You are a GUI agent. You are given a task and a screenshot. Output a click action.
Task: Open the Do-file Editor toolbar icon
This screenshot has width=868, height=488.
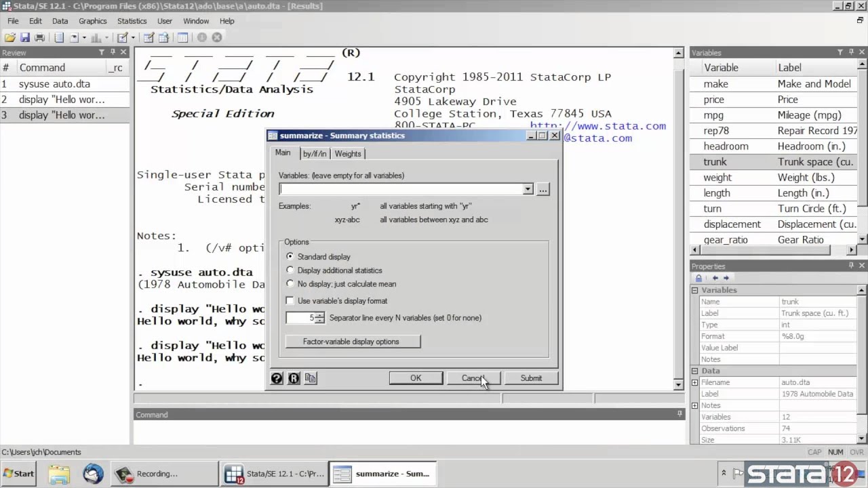click(123, 37)
